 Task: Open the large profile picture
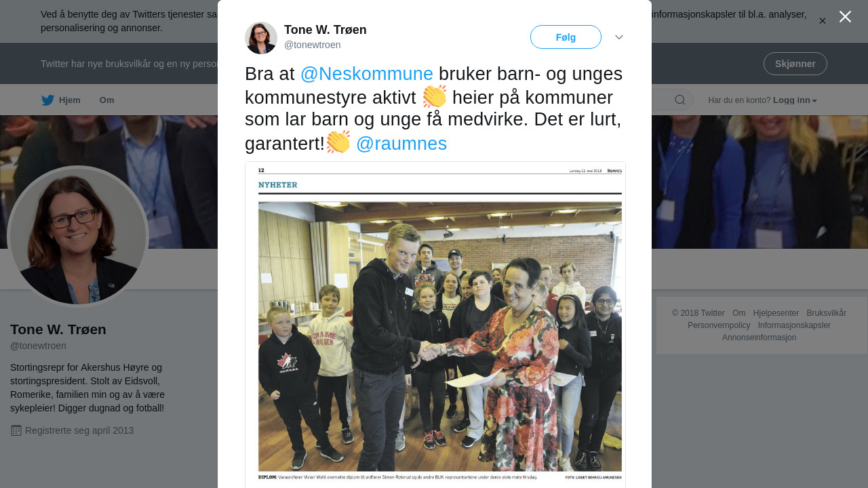click(78, 237)
